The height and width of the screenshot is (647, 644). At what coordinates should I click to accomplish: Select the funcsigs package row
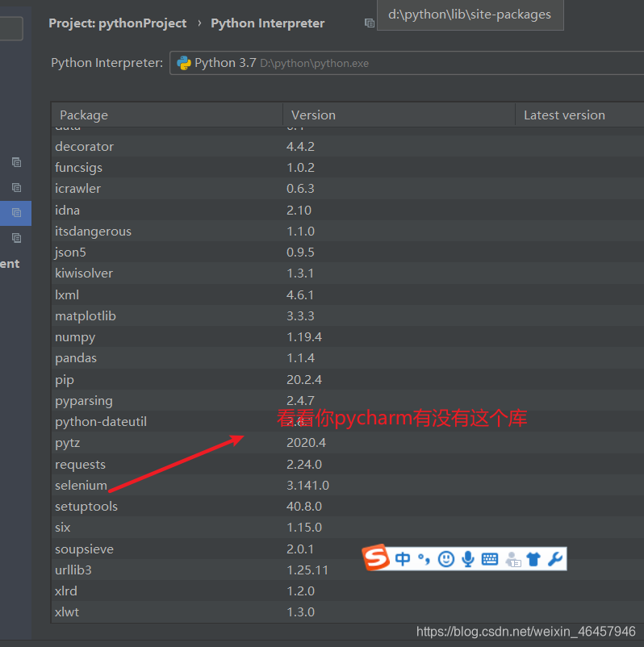click(x=348, y=168)
